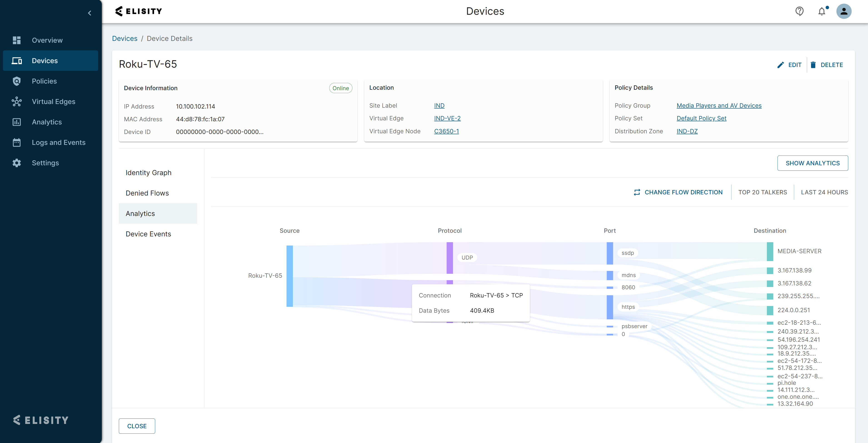This screenshot has width=868, height=443.
Task: Click the pi.hole destination
Action: [786, 383]
